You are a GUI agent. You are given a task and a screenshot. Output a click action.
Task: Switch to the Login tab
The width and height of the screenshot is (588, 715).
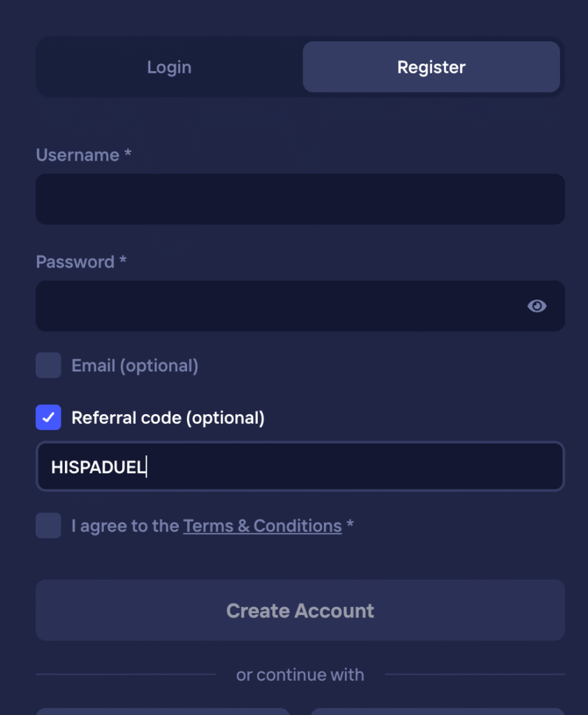click(169, 67)
